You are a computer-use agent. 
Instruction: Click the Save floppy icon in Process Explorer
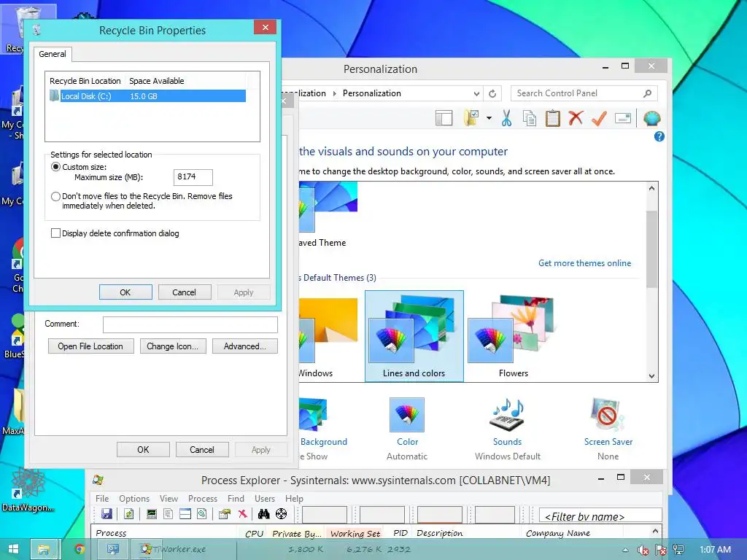107,513
